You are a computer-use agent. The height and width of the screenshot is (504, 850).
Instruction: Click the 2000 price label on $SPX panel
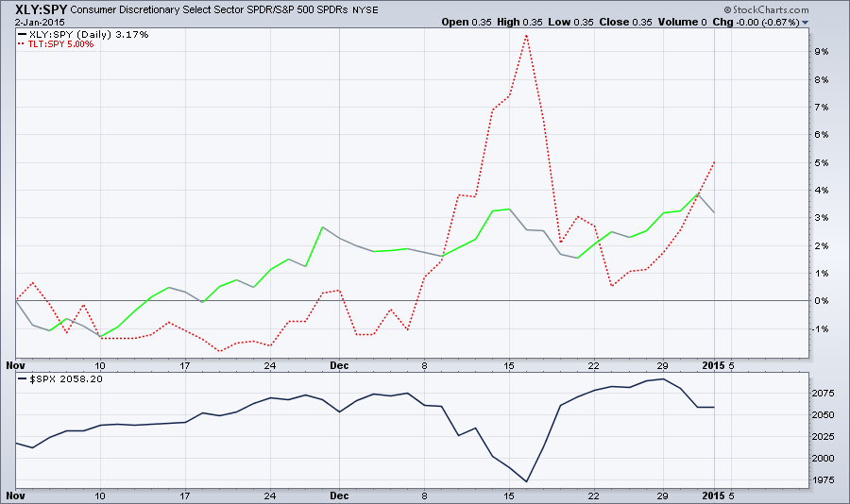coord(823,459)
